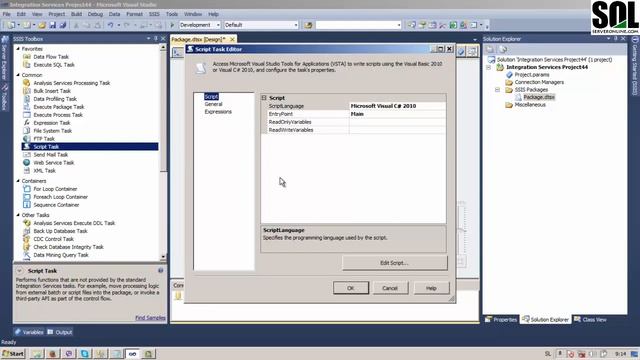Select the Execute SQL Task icon

[x=27, y=64]
